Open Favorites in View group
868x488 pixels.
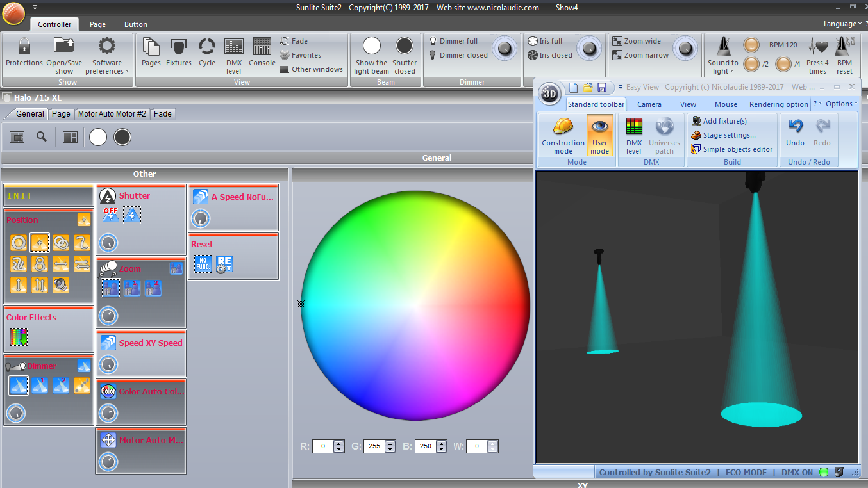(x=301, y=55)
